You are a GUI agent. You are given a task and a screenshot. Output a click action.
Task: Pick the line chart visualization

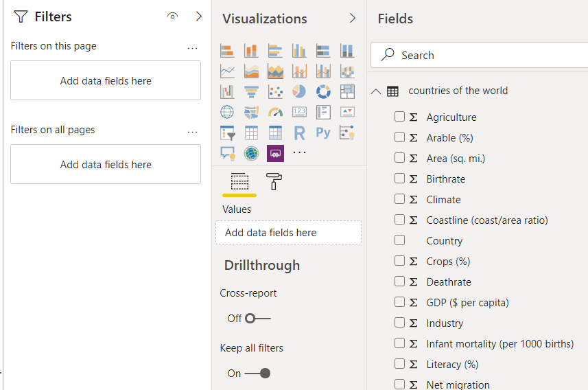click(x=227, y=71)
